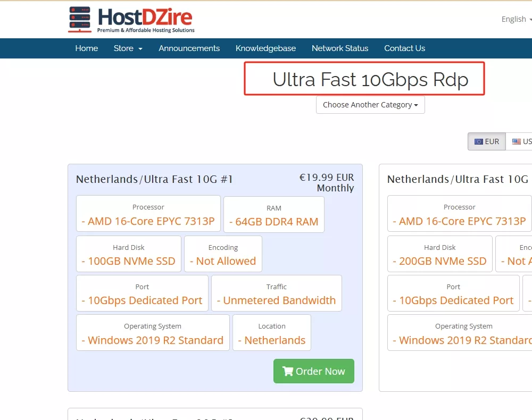
Task: Navigate to Knowledgebase
Action: 265,48
